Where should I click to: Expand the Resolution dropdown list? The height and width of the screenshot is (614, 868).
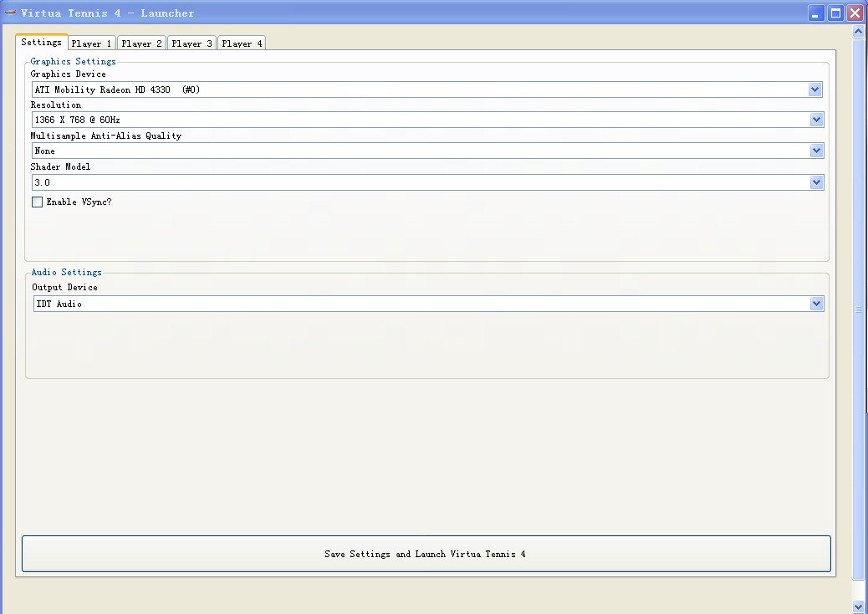816,120
